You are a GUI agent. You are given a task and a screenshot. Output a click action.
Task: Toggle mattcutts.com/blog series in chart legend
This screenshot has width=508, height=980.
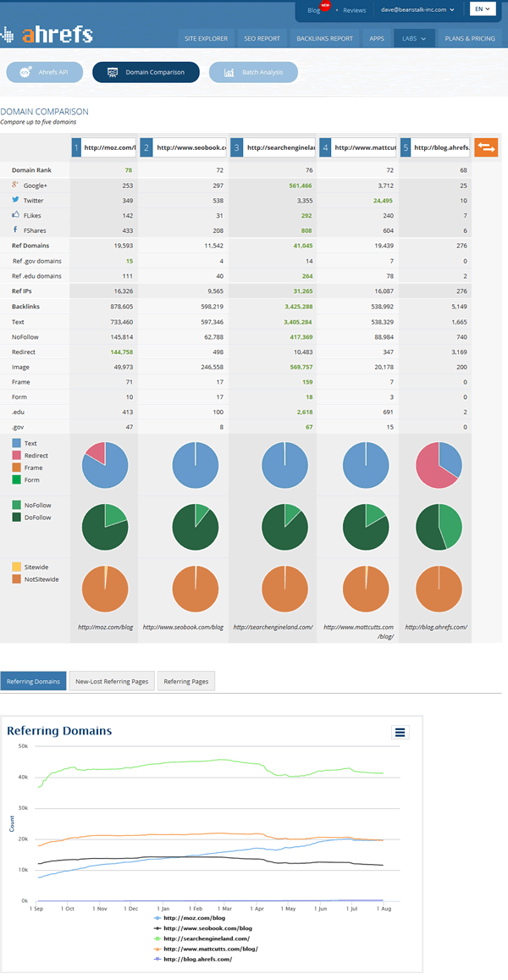pyautogui.click(x=206, y=948)
